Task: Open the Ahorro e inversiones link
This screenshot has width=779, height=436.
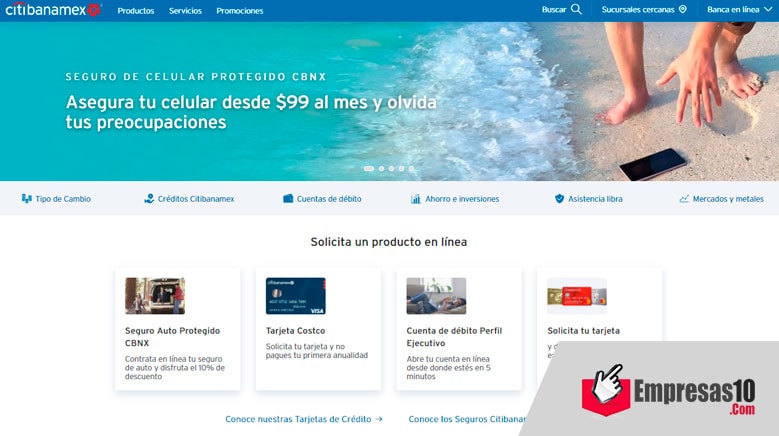Action: [x=462, y=199]
